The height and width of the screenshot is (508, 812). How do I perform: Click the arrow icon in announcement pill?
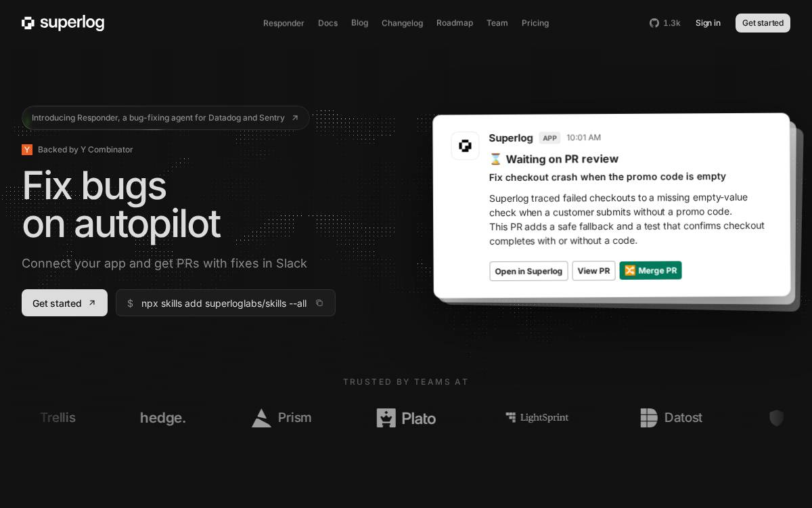295,118
